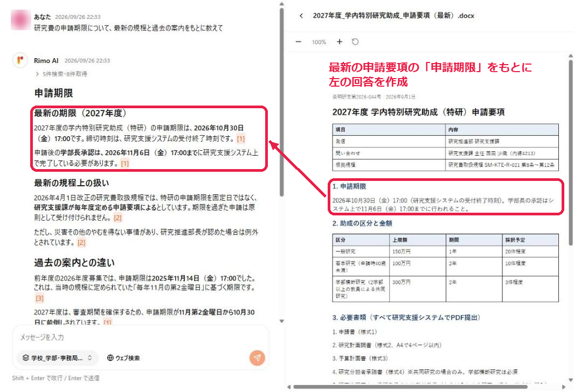The width and height of the screenshot is (574, 392).
Task: Click the document heading 2. 助成の区分と金額
Action: point(362,223)
